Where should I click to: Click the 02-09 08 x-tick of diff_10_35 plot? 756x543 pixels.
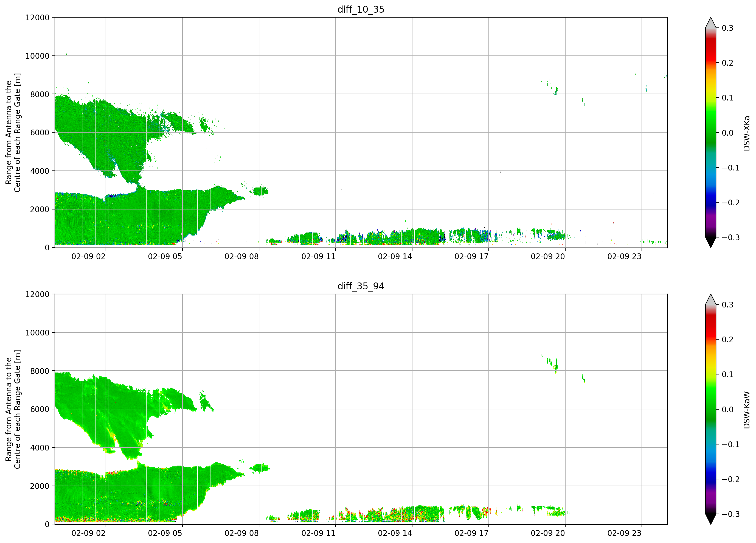242,256
